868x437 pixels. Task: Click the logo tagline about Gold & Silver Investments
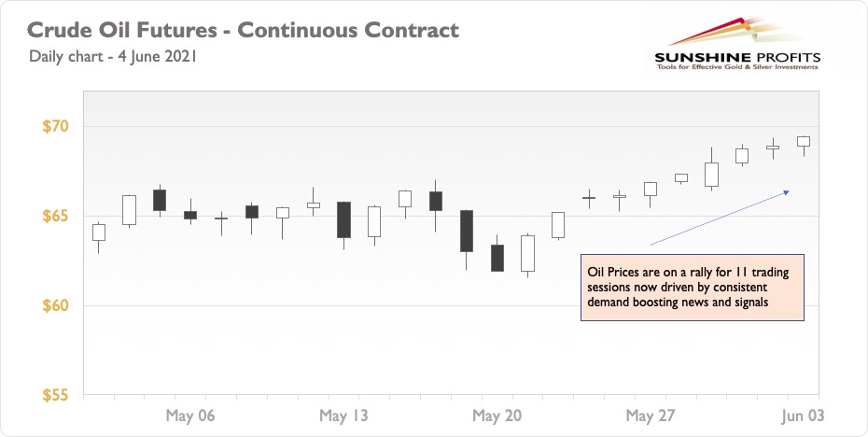click(x=736, y=67)
